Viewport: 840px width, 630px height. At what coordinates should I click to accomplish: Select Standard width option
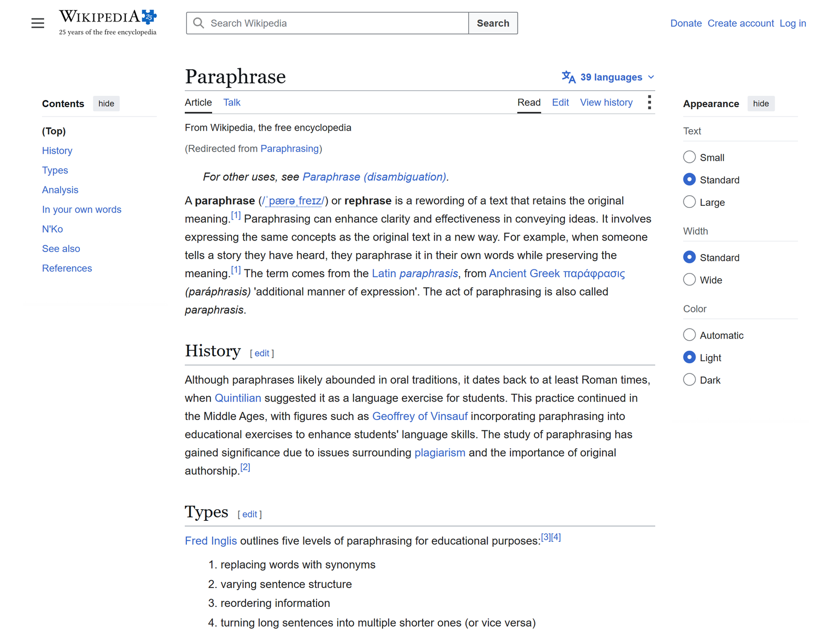point(689,257)
